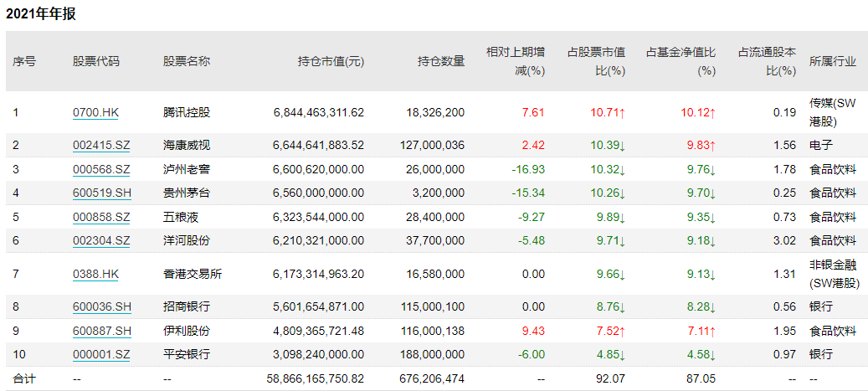Image resolution: width=868 pixels, height=391 pixels.
Task: Select the 所属行业 column header
Action: (832, 61)
